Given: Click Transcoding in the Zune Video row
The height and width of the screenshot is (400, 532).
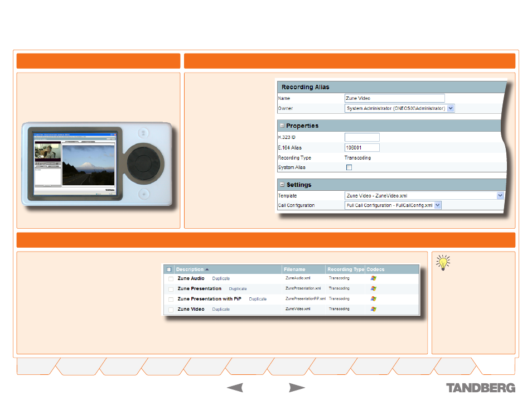Looking at the screenshot, I should tap(339, 309).
